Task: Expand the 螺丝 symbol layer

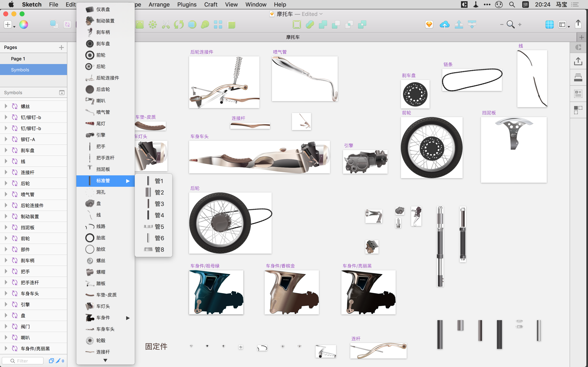Action: [6, 106]
